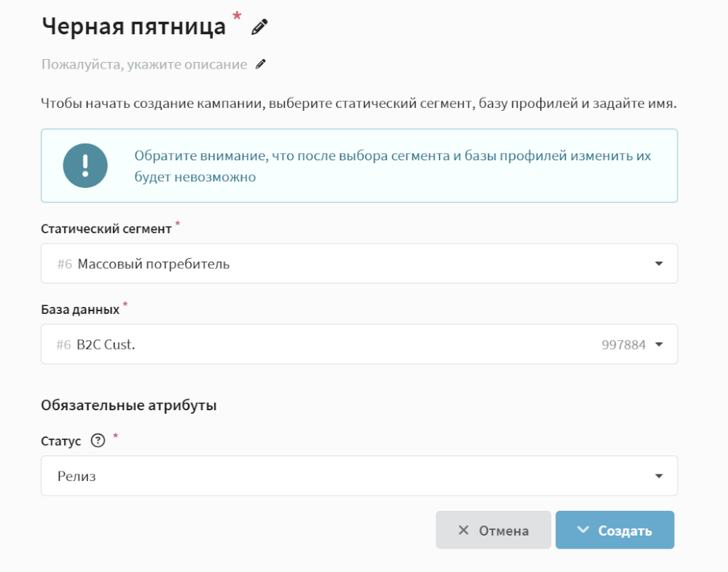
Task: Expand the База данных dropdown arrow
Action: [x=659, y=345]
